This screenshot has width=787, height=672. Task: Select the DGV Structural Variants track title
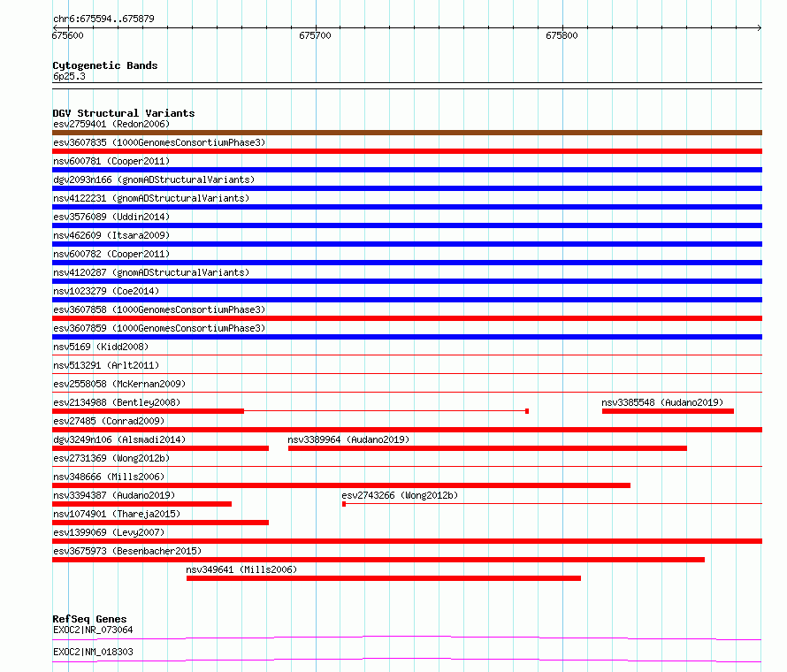(124, 113)
